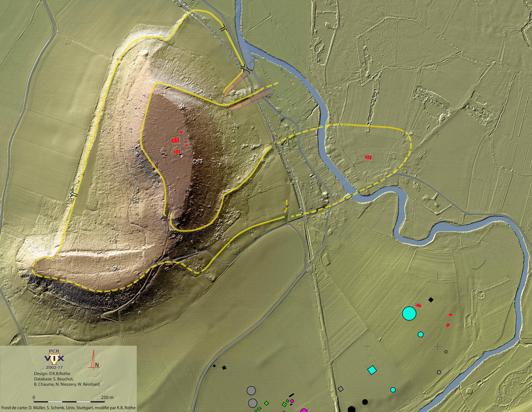
Task: Click the gray diamond marker beside the road
Action: (x=341, y=389)
